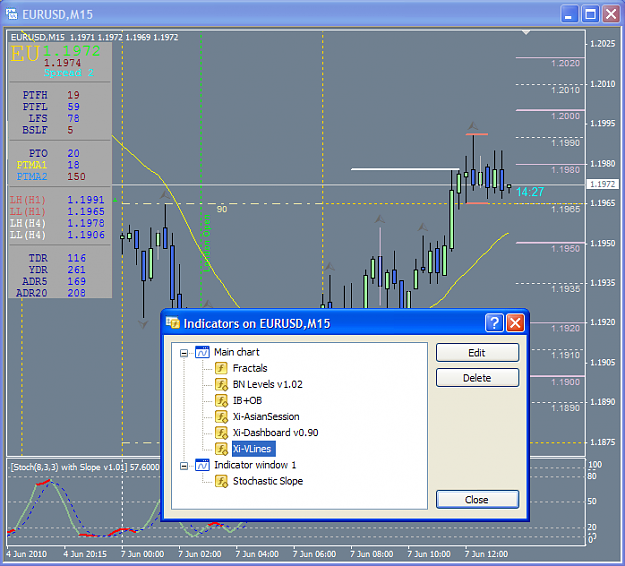Click the PTFH value 19
The image size is (625, 566).
(73, 95)
